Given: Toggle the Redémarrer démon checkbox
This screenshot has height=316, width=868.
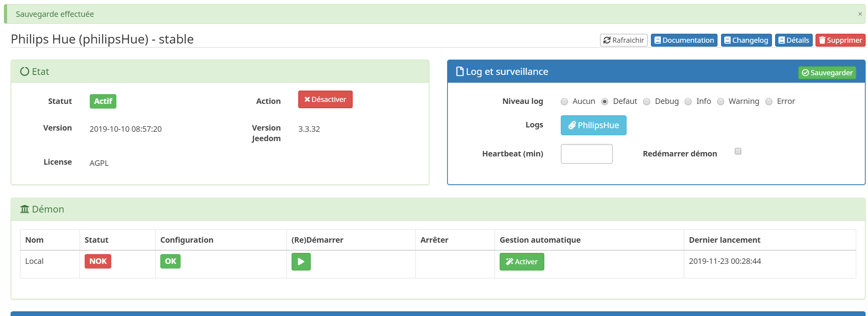Looking at the screenshot, I should click(x=738, y=151).
